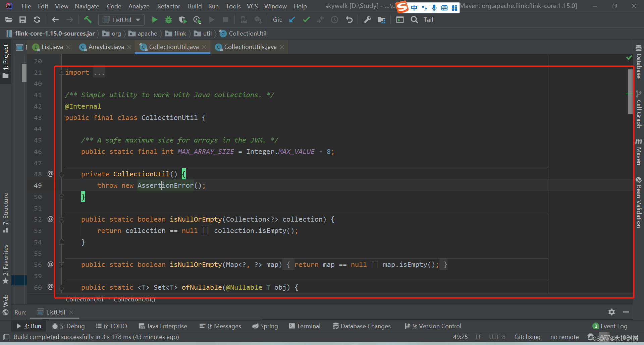The height and width of the screenshot is (345, 644).
Task: Close the CollectionUtil.java tab
Action: (x=204, y=47)
